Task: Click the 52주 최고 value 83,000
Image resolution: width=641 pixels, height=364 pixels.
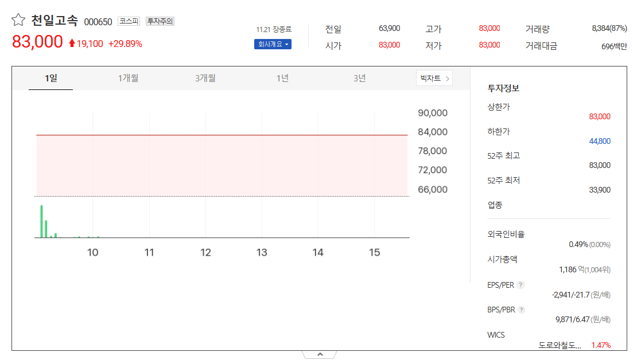Action: tap(600, 165)
